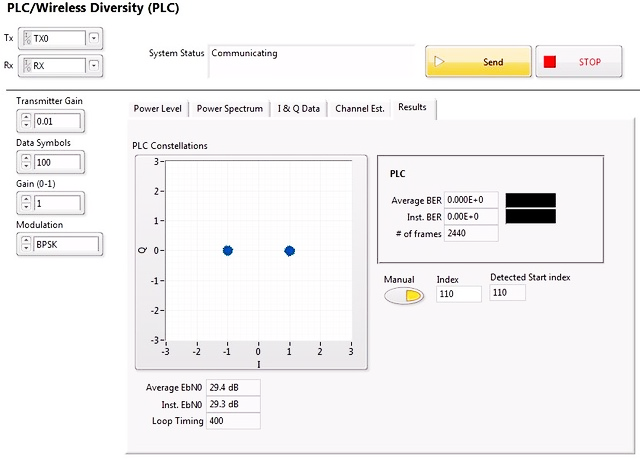Toggle the Manual switch
This screenshot has width=640, height=459.
pos(406,295)
